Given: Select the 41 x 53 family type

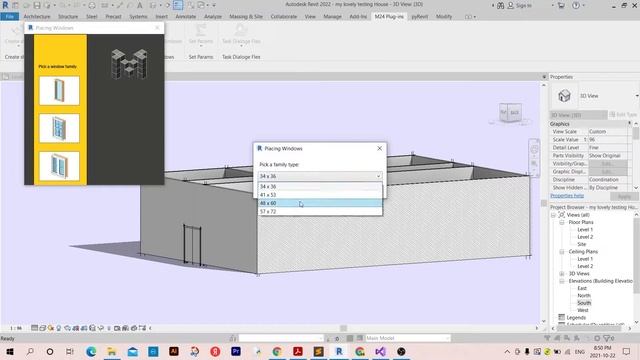Looking at the screenshot, I should 320,195.
